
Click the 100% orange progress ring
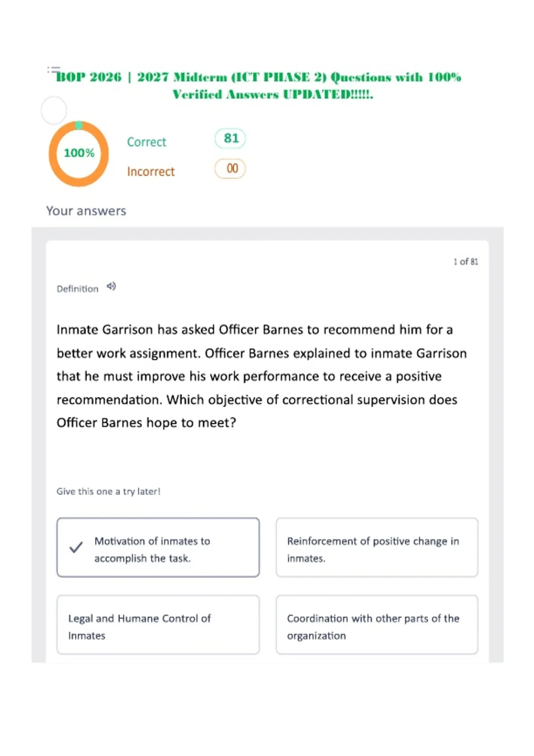click(79, 154)
